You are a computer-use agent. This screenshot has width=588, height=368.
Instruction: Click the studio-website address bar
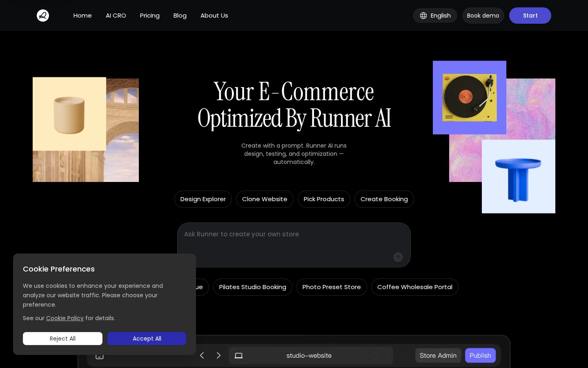pos(311,355)
